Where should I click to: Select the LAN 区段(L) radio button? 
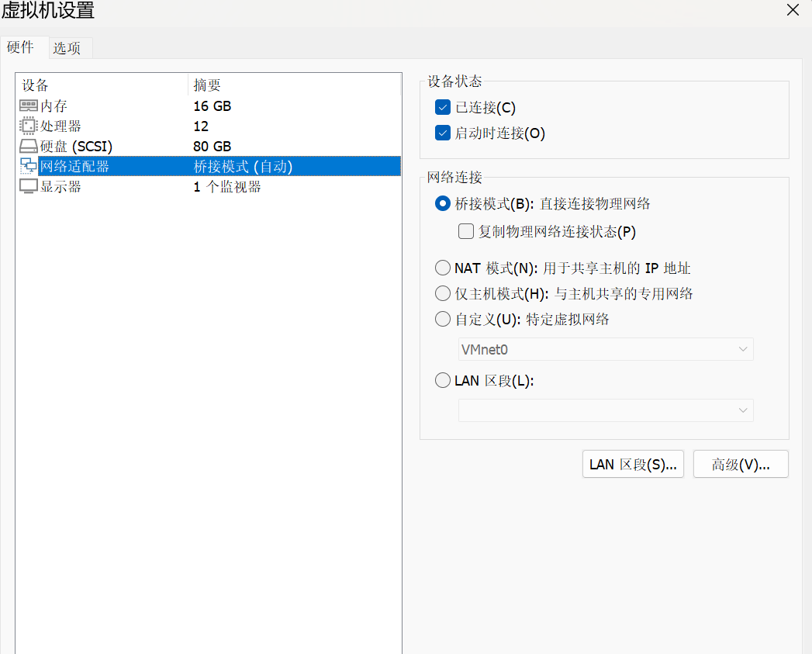[443, 380]
